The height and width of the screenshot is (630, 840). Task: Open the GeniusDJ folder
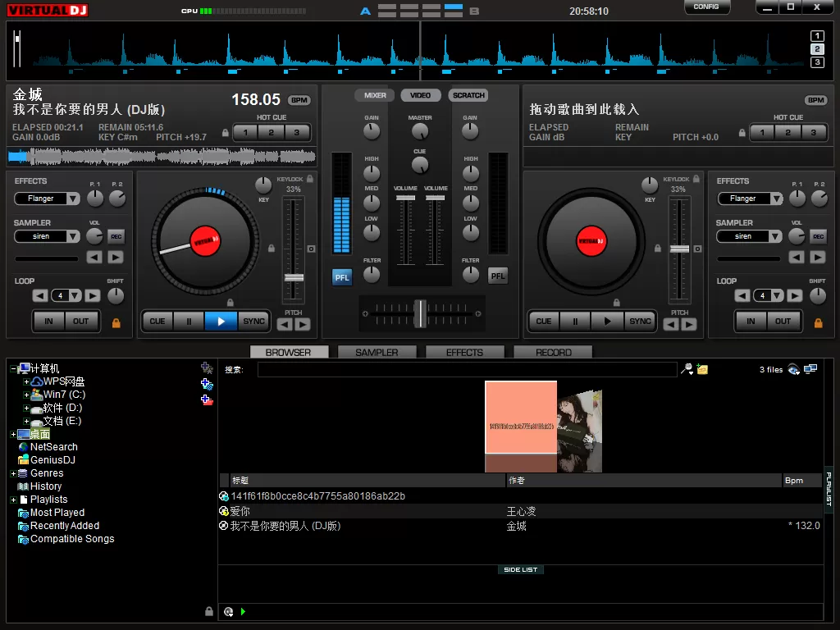tap(52, 460)
